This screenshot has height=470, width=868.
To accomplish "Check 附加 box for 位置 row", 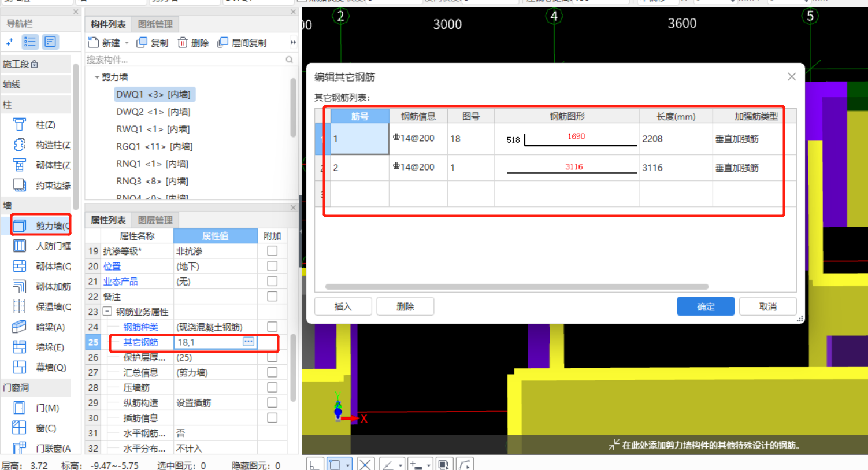I will point(272,266).
